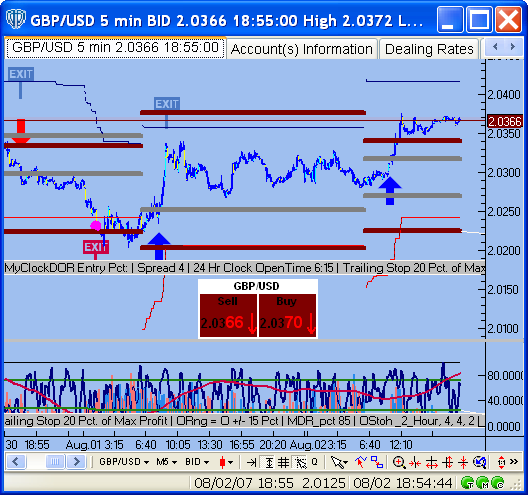Image resolution: width=528 pixels, height=495 pixels.
Task: Open the candlestick chart type dropdown
Action: point(226,462)
